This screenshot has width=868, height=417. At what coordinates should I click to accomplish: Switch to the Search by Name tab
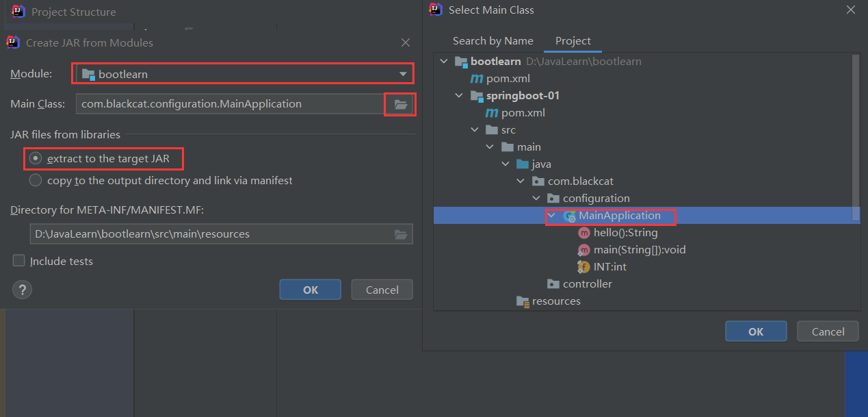tap(493, 41)
